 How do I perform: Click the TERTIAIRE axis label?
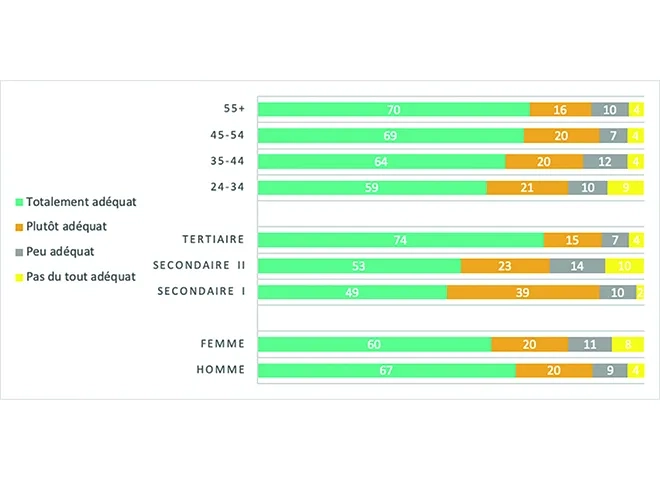click(212, 240)
